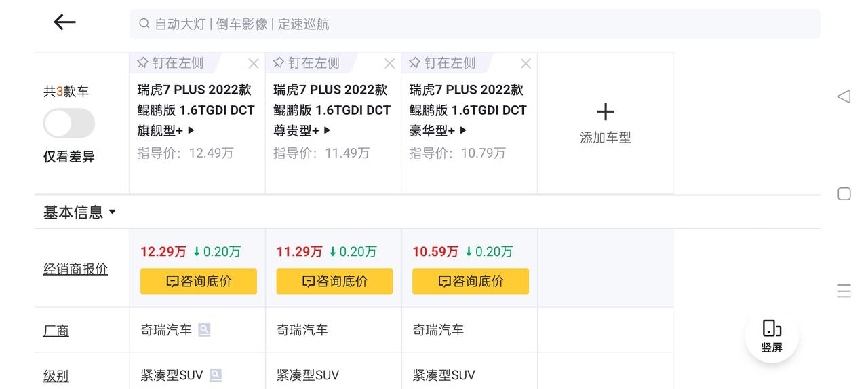
Task: Tap the plus icon to add a car
Action: [x=605, y=111]
